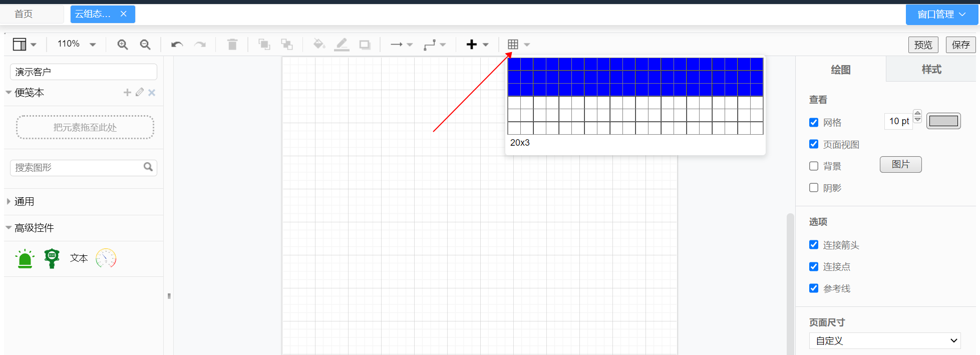
Task: Click the zoom out magnifier icon
Action: (145, 45)
